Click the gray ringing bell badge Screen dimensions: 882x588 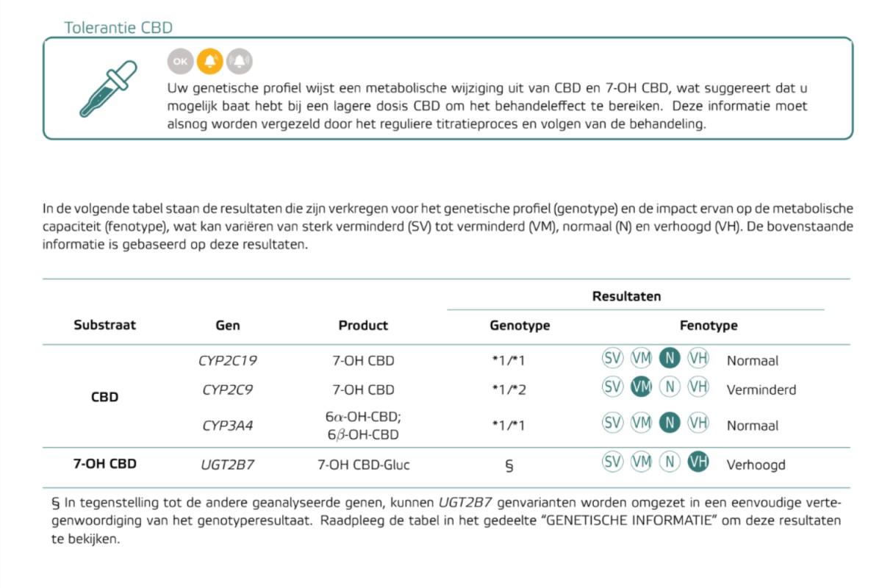(x=239, y=61)
